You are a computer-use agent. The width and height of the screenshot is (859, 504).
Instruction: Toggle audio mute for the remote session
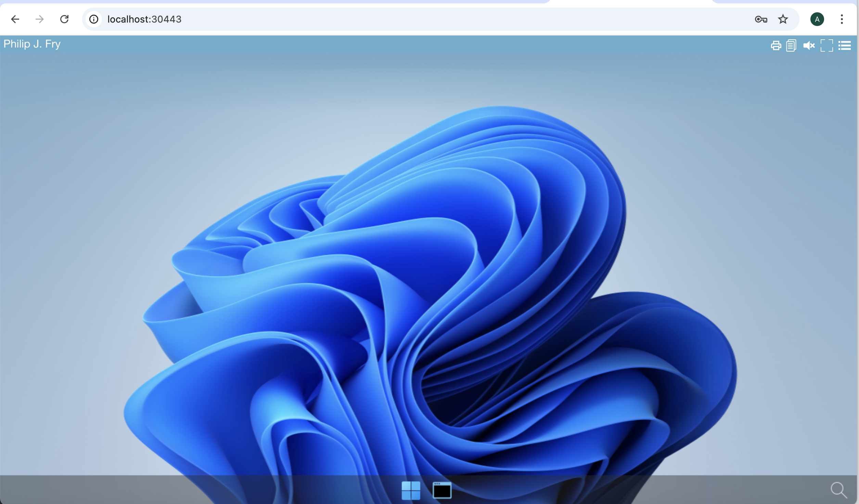809,45
